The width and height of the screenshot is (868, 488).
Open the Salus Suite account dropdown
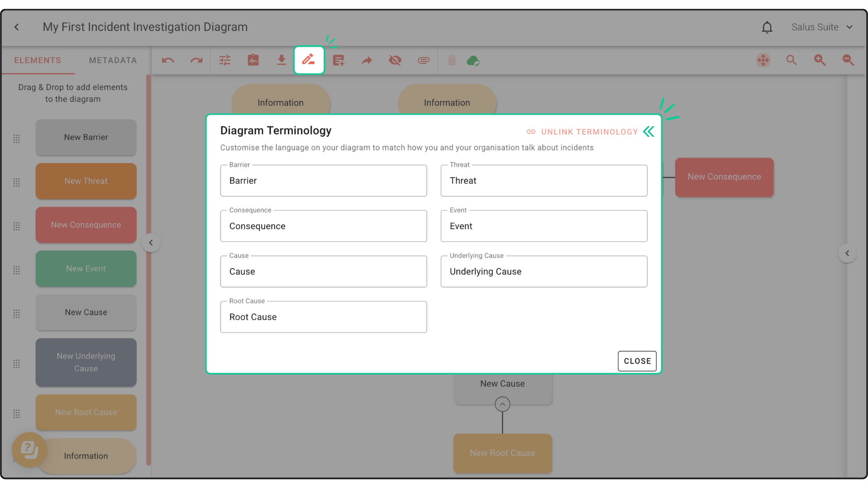point(822,27)
